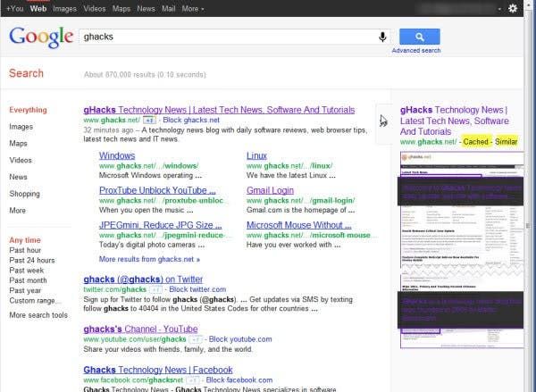The width and height of the screenshot is (536, 392).
Task: Start voice search with microphone icon
Action: (x=382, y=37)
